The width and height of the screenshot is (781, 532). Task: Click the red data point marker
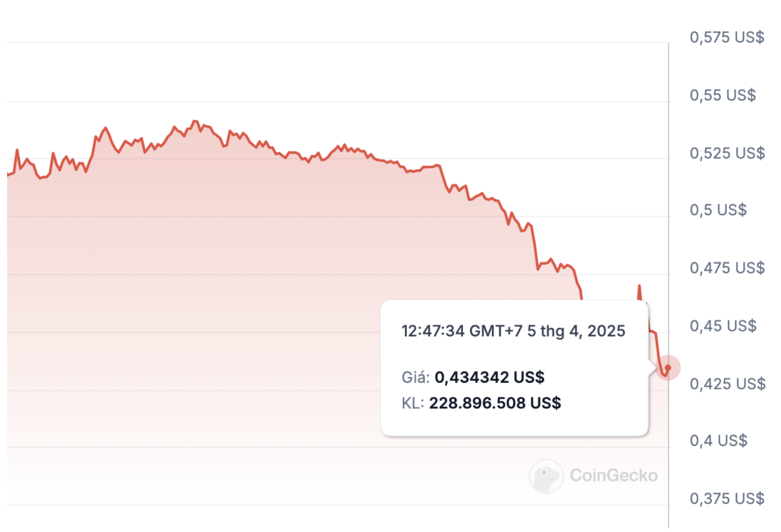[668, 367]
